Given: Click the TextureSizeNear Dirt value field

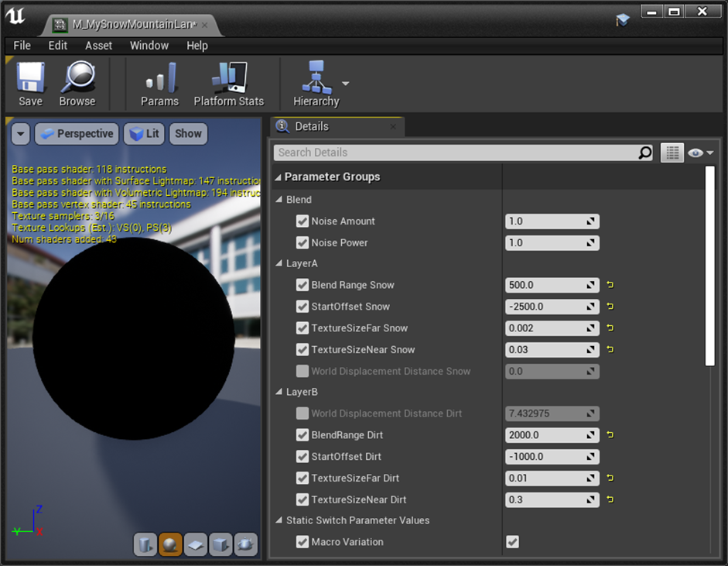Looking at the screenshot, I should pos(552,499).
